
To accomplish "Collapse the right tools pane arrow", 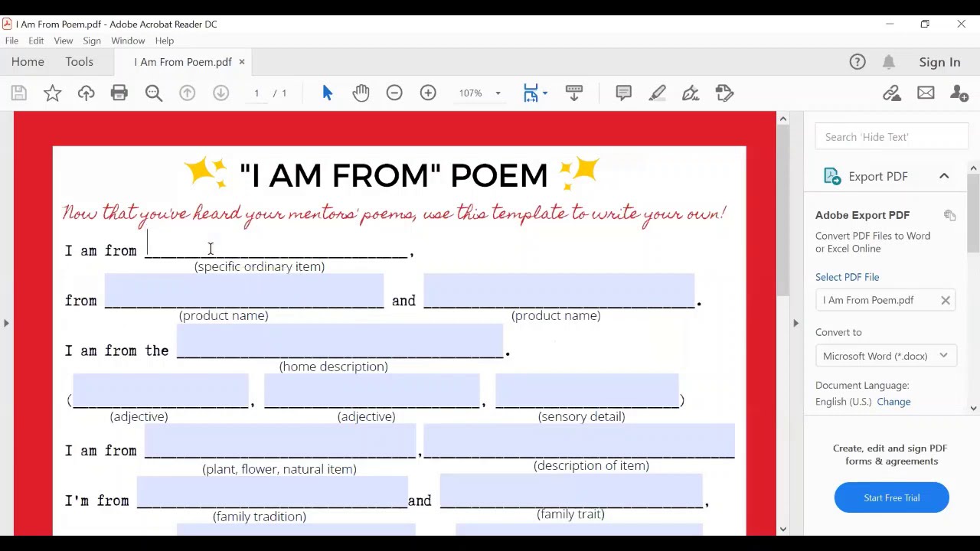I will (795, 323).
